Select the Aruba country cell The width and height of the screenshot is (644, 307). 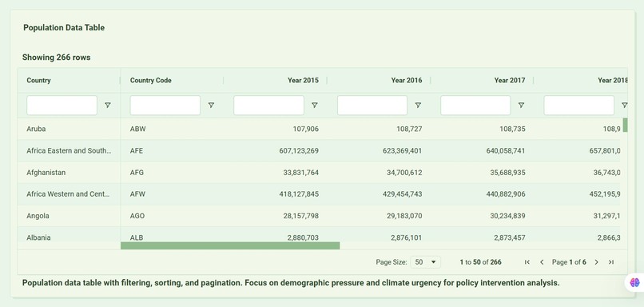69,129
